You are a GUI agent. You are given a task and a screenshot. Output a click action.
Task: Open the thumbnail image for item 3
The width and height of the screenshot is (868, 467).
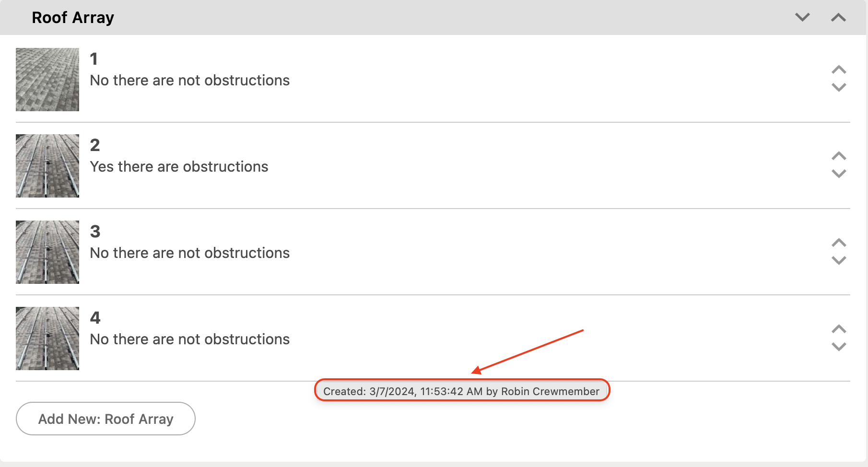pos(47,252)
